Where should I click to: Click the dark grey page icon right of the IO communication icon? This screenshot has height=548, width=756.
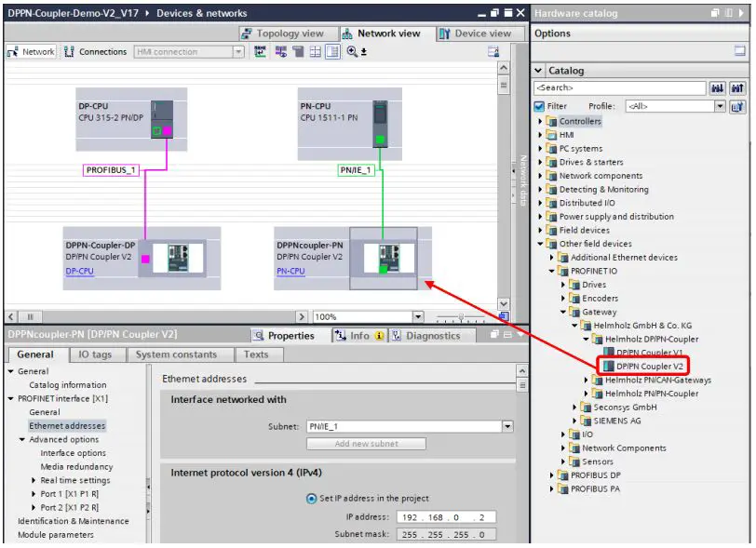point(299,51)
